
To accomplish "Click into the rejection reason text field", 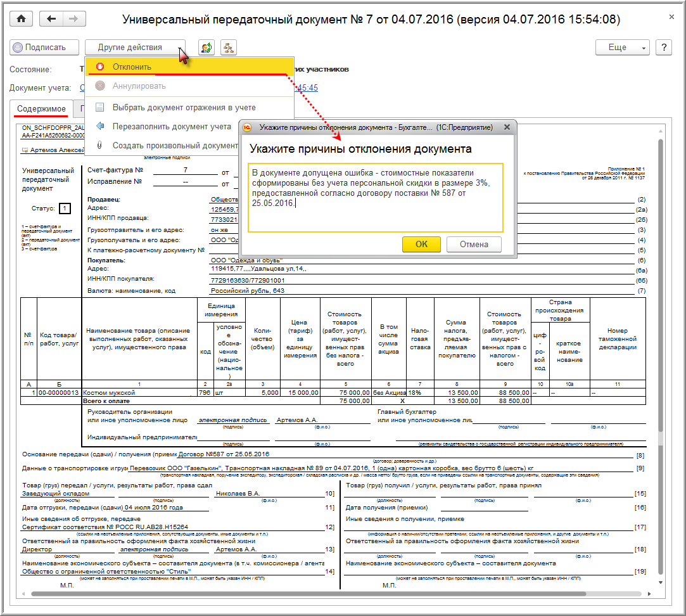I will coord(376,198).
